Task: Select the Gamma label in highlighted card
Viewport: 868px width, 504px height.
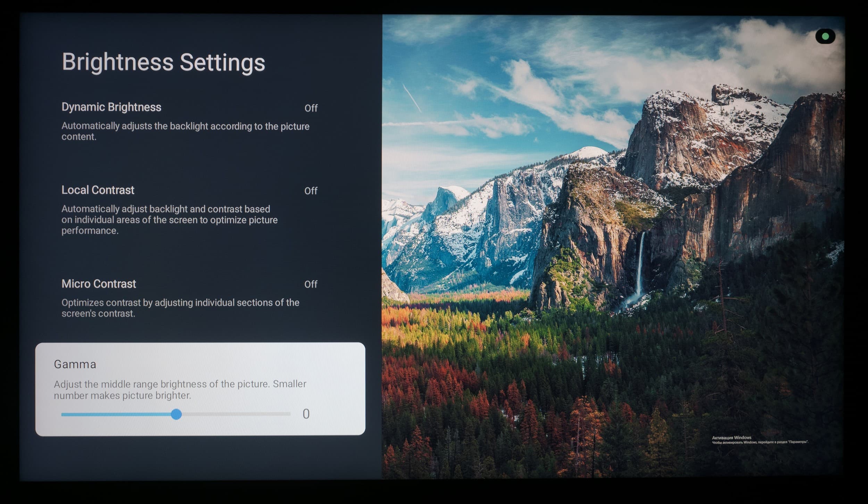Action: point(75,364)
